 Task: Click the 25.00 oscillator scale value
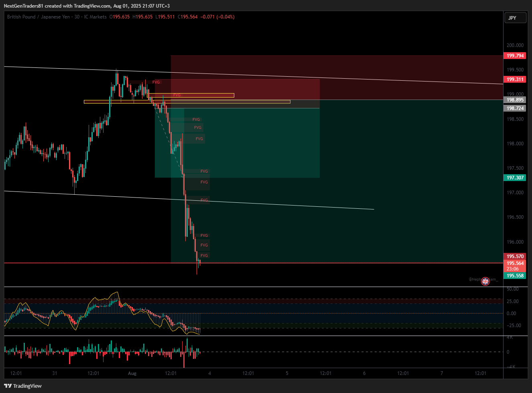pos(513,301)
